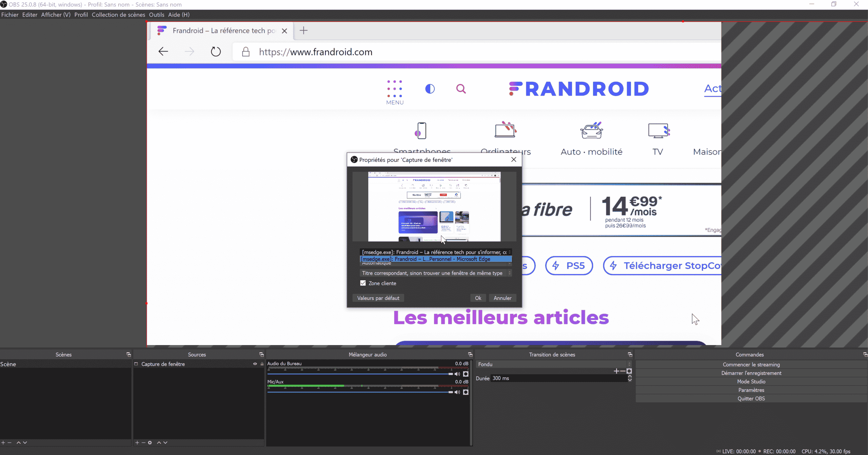The width and height of the screenshot is (868, 455).
Task: Click Valeurs par défaut in the dialog
Action: 378,298
